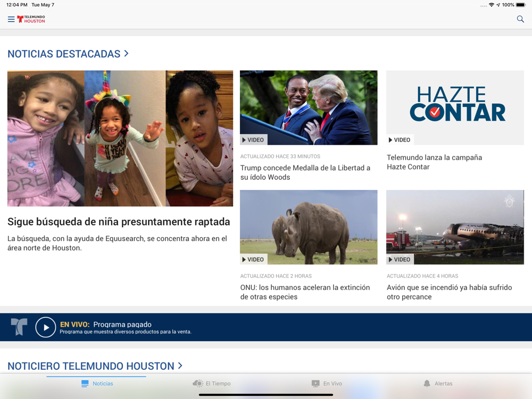Tap 'Actualizado hace 33 minutos' timestamp

tap(280, 156)
